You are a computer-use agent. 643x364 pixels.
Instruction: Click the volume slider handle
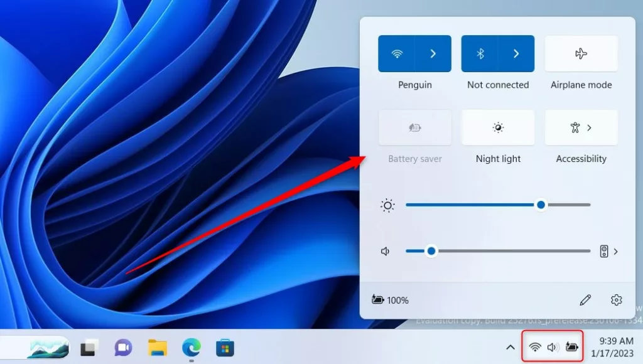coord(431,251)
